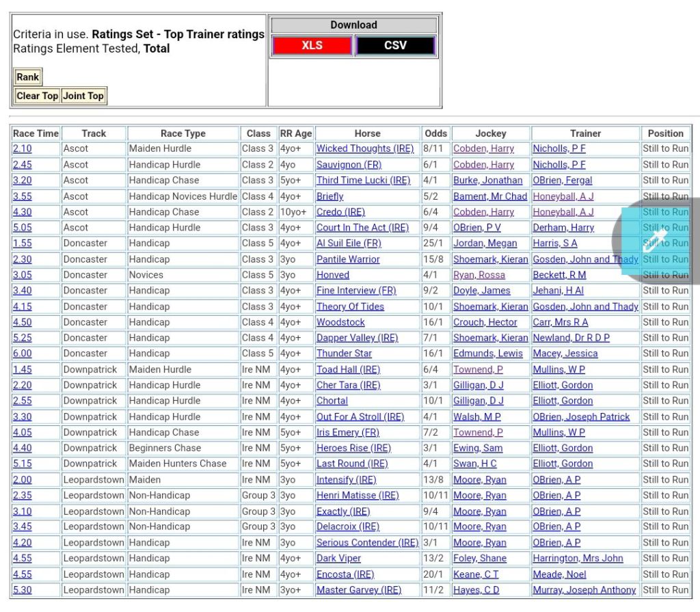700x612 pixels.
Task: Click the Race Time column header
Action: (36, 133)
